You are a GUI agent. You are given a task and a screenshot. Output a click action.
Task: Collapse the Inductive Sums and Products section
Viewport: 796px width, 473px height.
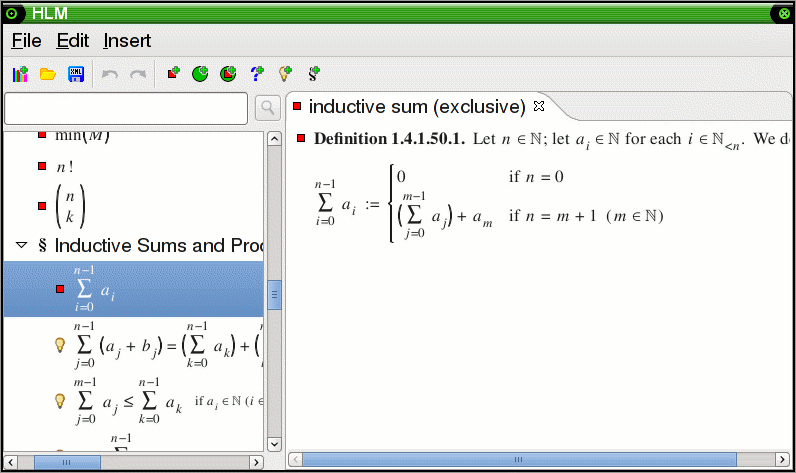point(22,245)
